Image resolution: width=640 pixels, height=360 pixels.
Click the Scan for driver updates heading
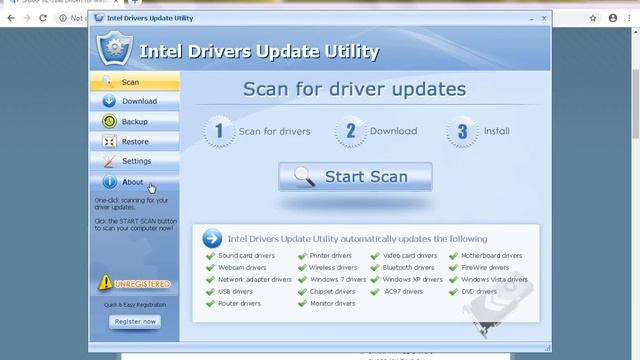[x=354, y=89]
